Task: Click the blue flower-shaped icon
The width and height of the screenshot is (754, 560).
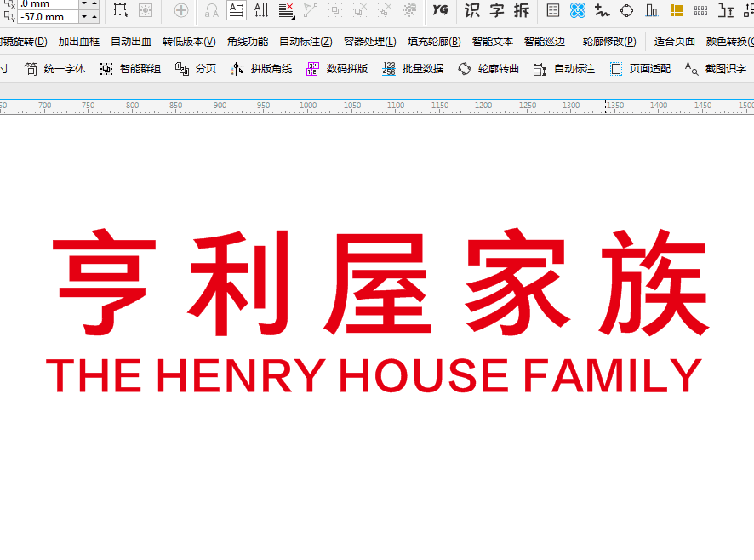Action: (x=578, y=10)
